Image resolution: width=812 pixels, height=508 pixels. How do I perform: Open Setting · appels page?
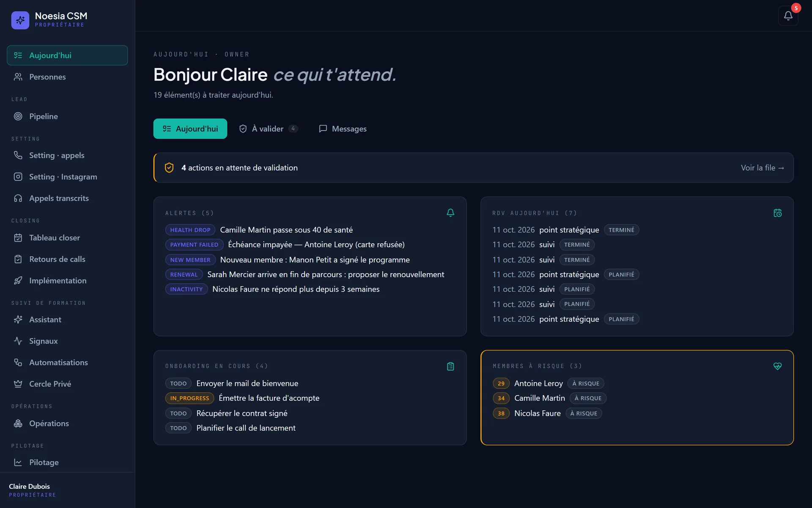(x=67, y=155)
